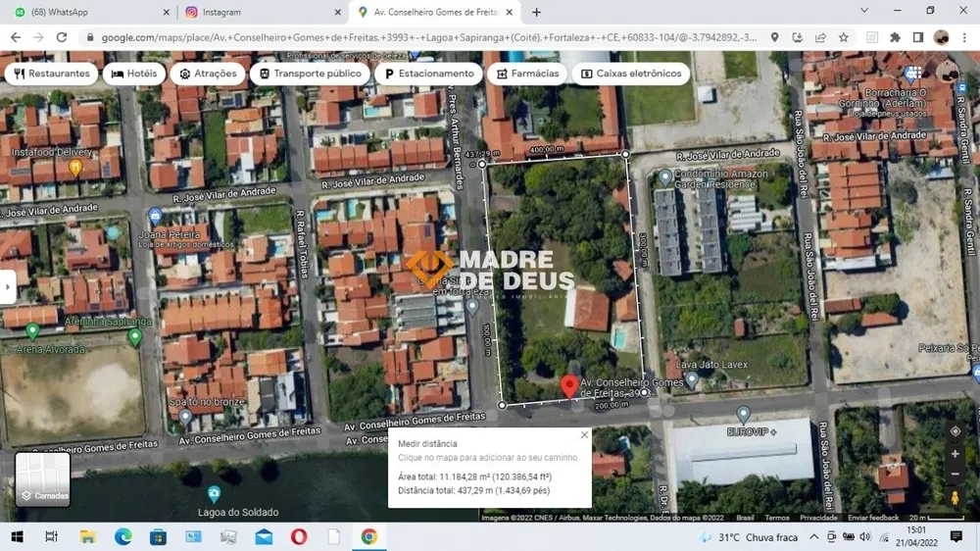The width and height of the screenshot is (980, 551).
Task: Open a new browser tab
Action: click(x=536, y=12)
